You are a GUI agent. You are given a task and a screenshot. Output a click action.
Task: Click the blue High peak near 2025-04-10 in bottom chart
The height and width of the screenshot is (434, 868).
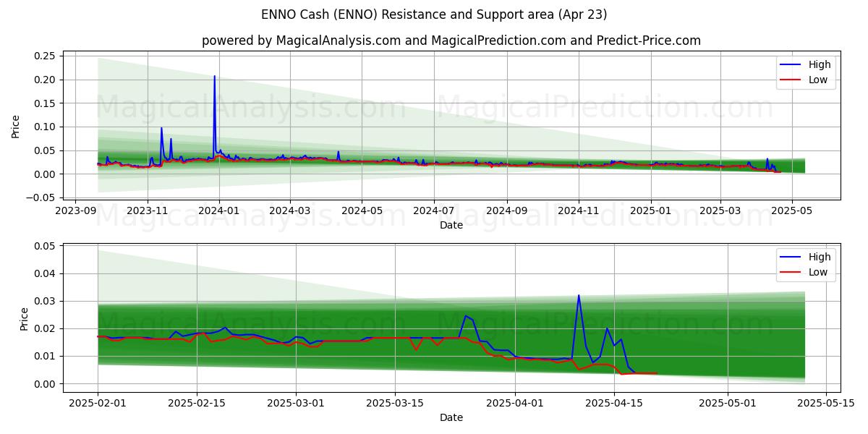point(579,296)
